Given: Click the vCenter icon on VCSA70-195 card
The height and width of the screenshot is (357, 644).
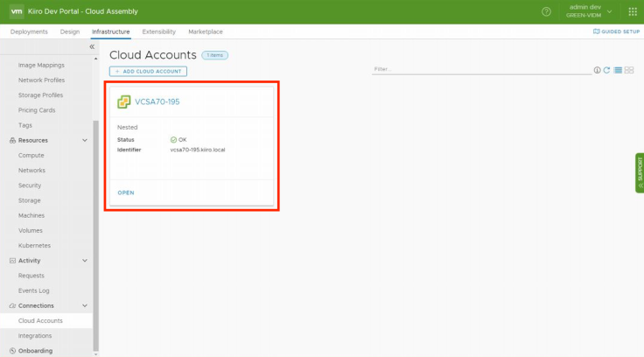Looking at the screenshot, I should point(123,101).
